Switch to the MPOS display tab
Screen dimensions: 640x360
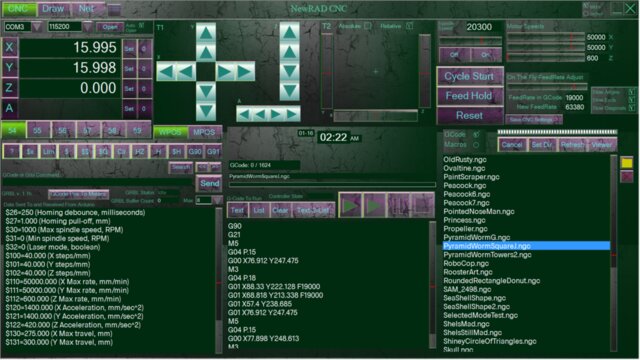click(x=204, y=132)
